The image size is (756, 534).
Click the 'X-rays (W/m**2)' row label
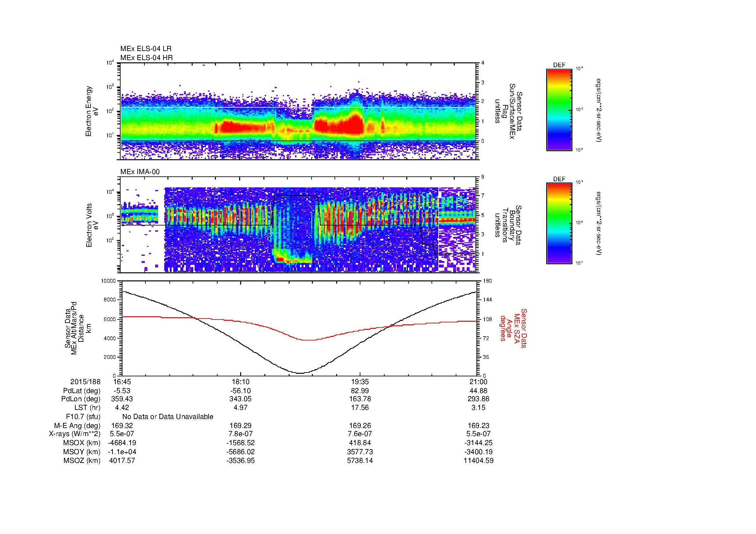(75, 434)
